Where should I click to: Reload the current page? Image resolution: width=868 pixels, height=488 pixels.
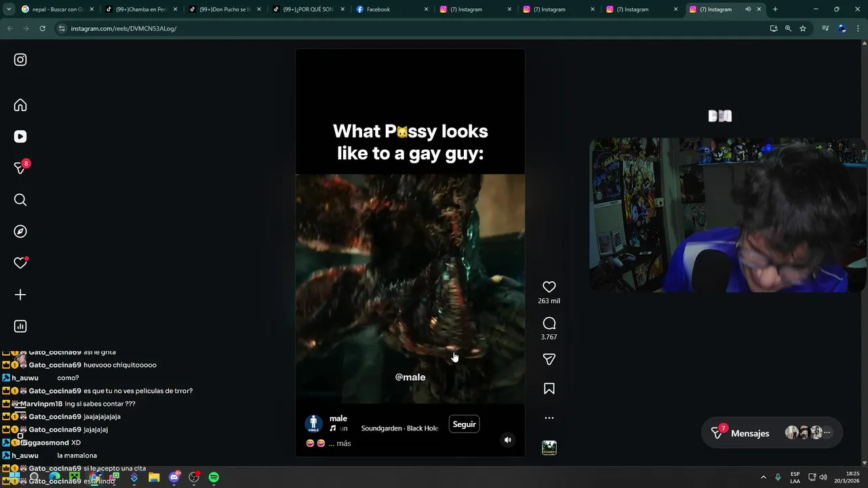point(42,28)
